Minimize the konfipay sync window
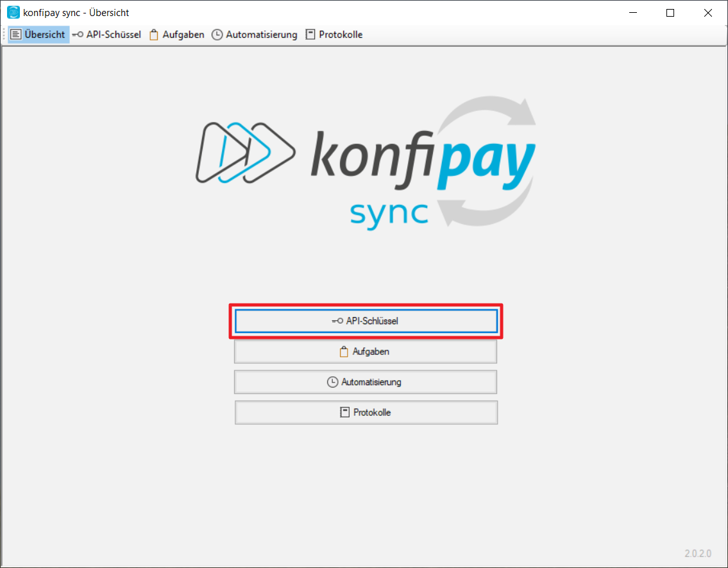 pos(632,13)
